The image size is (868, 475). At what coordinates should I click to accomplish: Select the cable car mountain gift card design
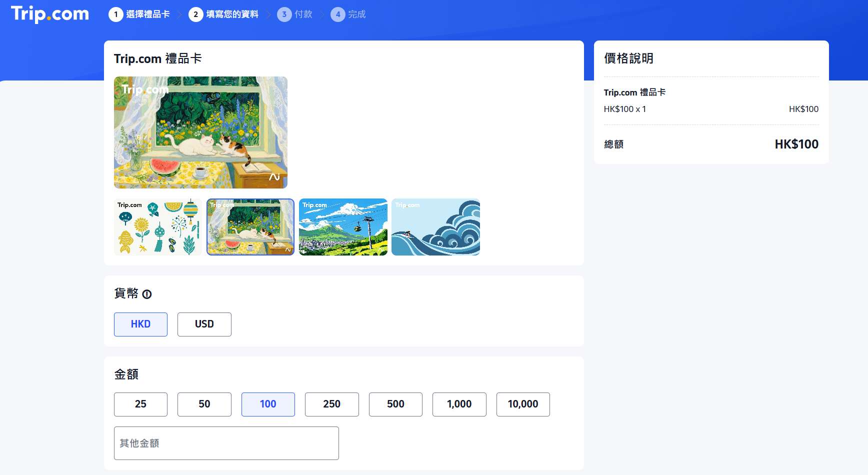point(343,227)
